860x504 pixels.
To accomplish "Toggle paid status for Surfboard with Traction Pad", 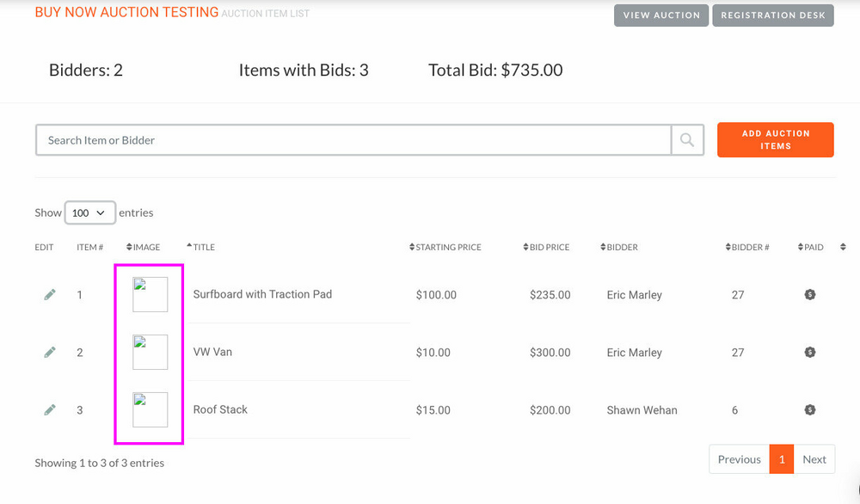I will [809, 295].
